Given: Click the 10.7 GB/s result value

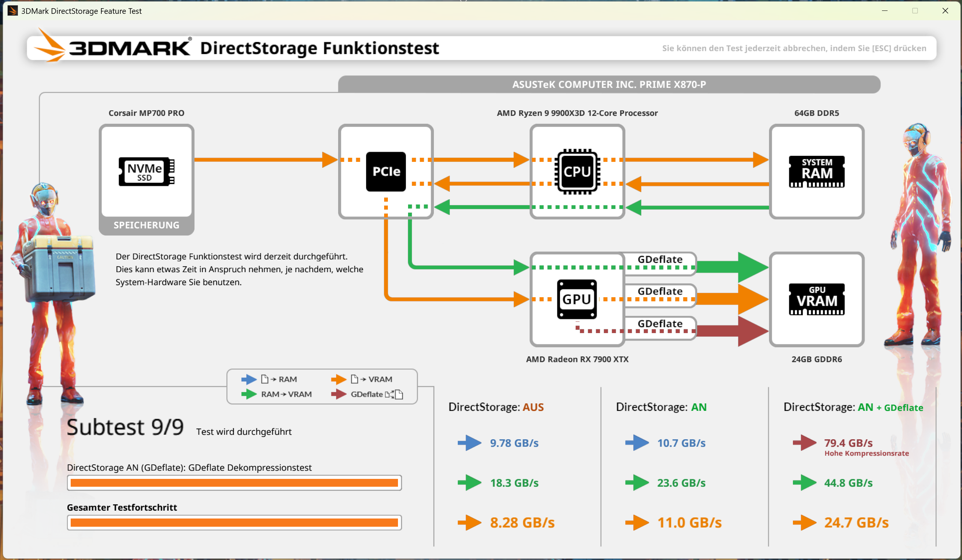Looking at the screenshot, I should [681, 443].
